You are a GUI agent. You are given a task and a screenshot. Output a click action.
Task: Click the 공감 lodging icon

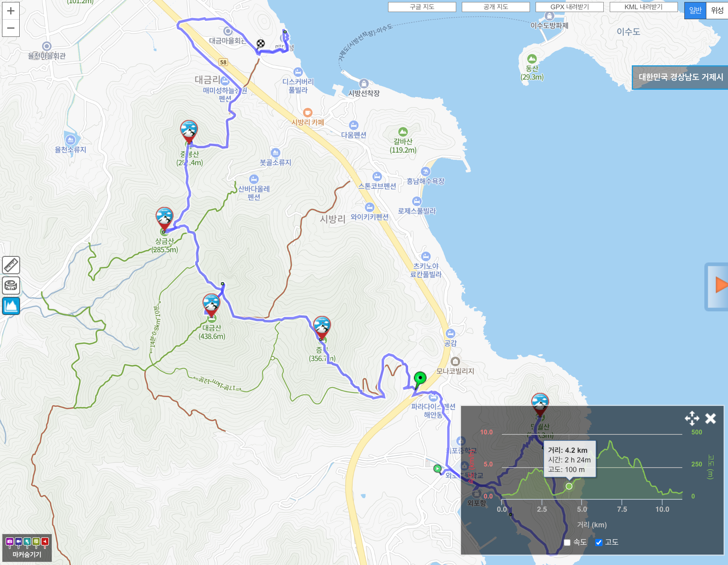[450, 333]
